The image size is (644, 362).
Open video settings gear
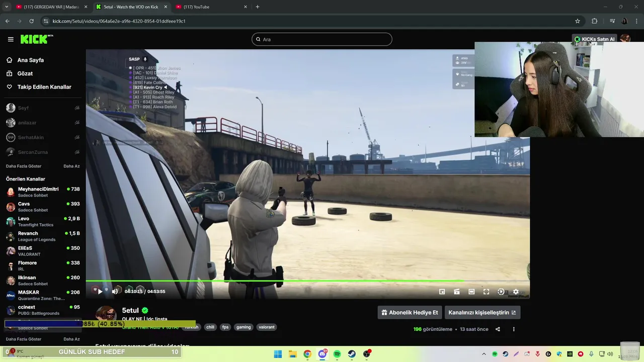pyautogui.click(x=516, y=292)
